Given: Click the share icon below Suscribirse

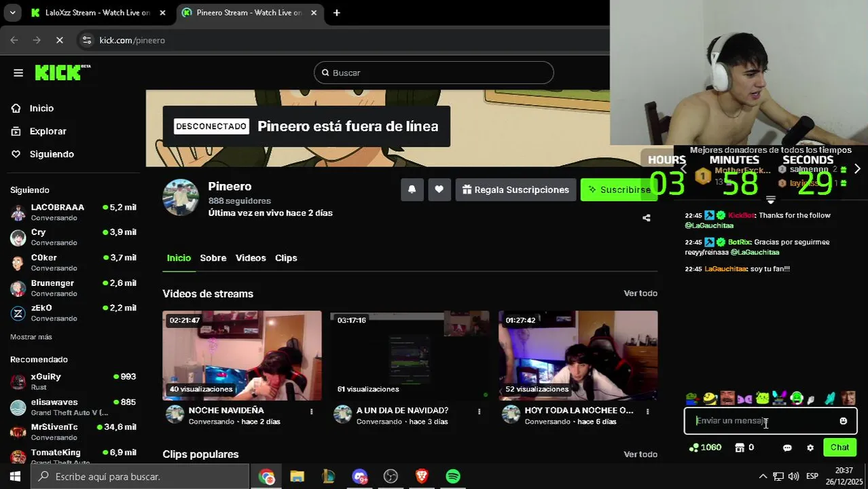Looking at the screenshot, I should tap(646, 218).
